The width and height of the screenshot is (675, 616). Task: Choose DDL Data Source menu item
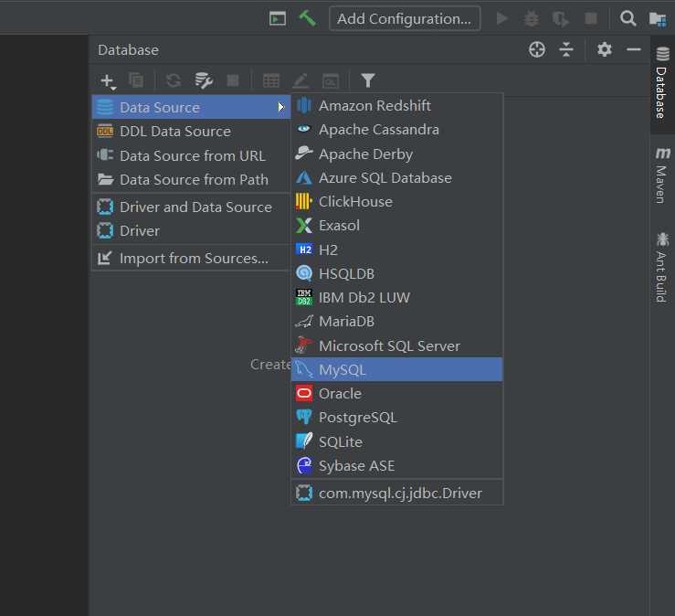click(192, 131)
